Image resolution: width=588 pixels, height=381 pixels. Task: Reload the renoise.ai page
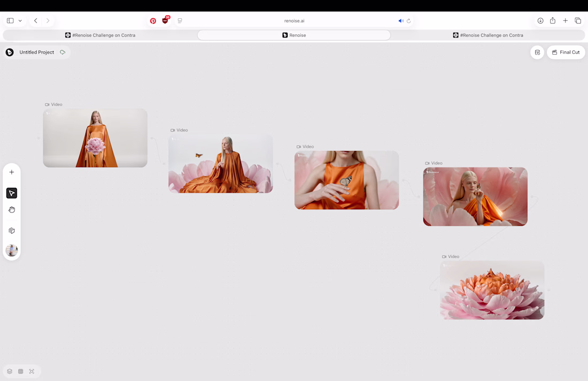[409, 21]
